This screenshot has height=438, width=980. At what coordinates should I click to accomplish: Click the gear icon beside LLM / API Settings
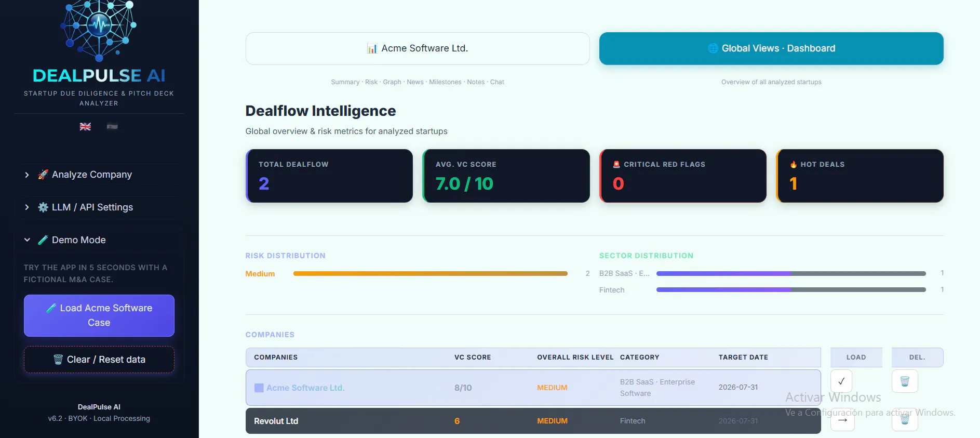click(x=43, y=207)
